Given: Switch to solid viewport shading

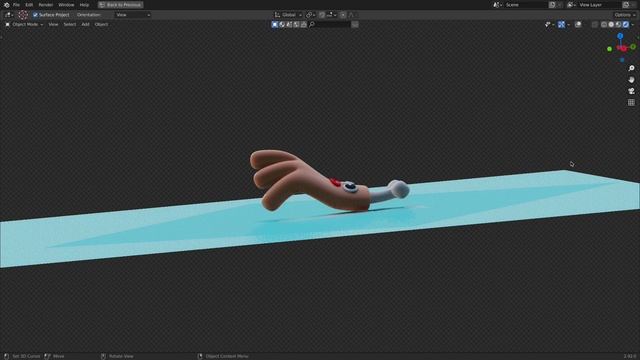Looking at the screenshot, I should pyautogui.click(x=611, y=24).
